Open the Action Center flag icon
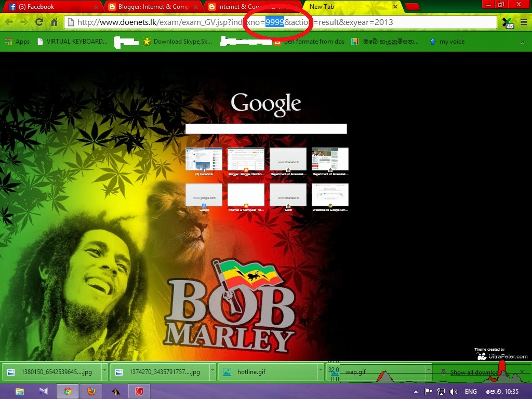The height and width of the screenshot is (399, 532). 428,392
